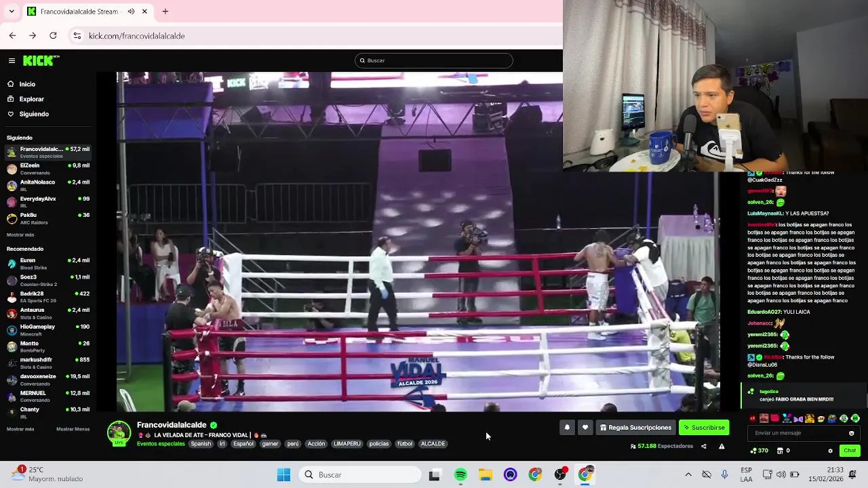The height and width of the screenshot is (488, 868).
Task: Open Spotify from the taskbar
Action: coord(460,475)
